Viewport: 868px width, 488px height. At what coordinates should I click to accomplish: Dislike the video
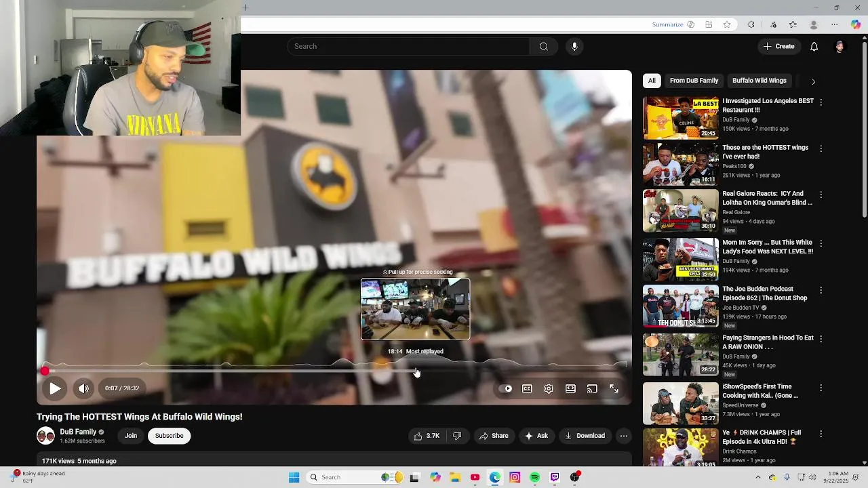[457, 436]
